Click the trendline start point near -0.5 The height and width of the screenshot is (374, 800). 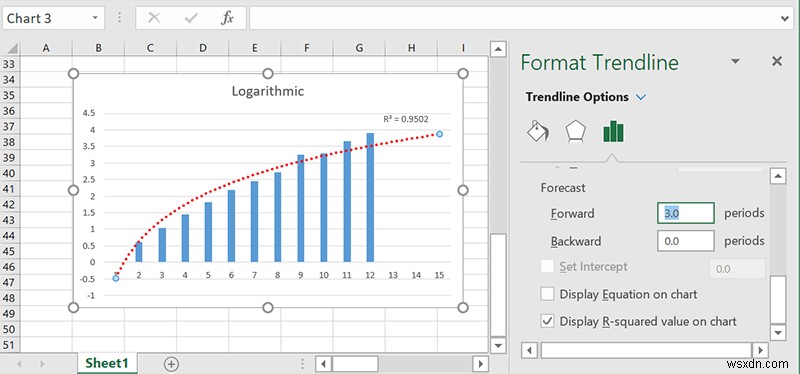[116, 278]
